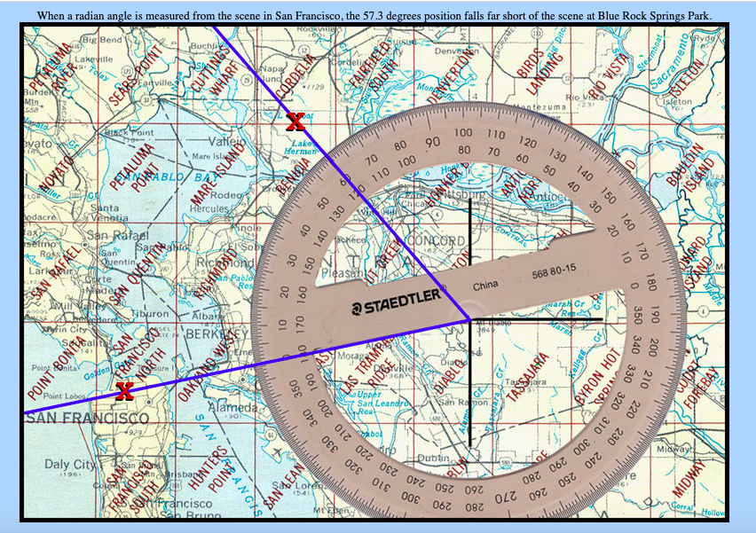756x533 pixels.
Task: Click the 'CONCORD' city label
Action: pyautogui.click(x=437, y=241)
